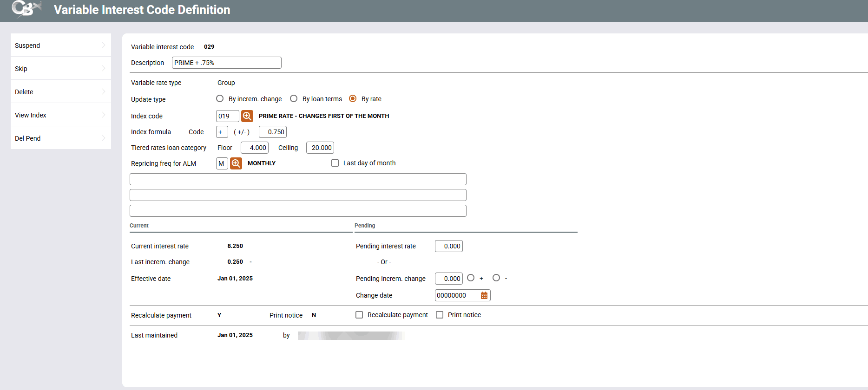This screenshot has height=390, width=868.
Task: Click the Skip sidebar option
Action: [x=60, y=69]
